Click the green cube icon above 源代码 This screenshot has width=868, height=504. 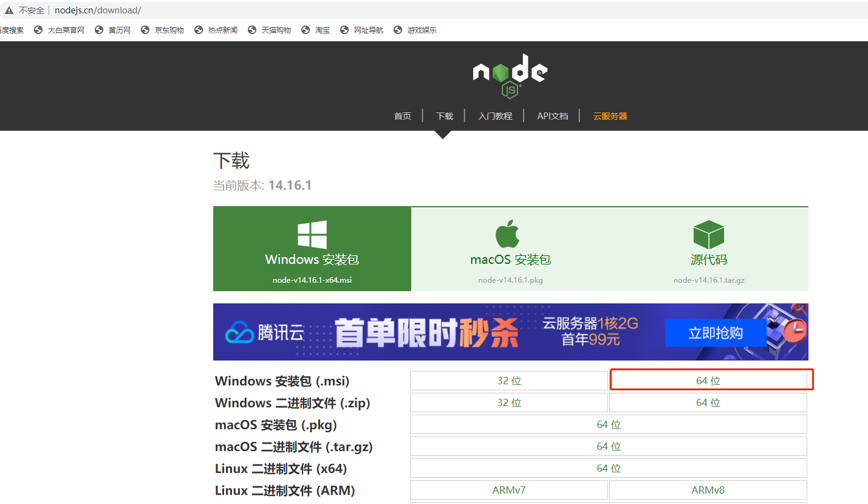[709, 234]
